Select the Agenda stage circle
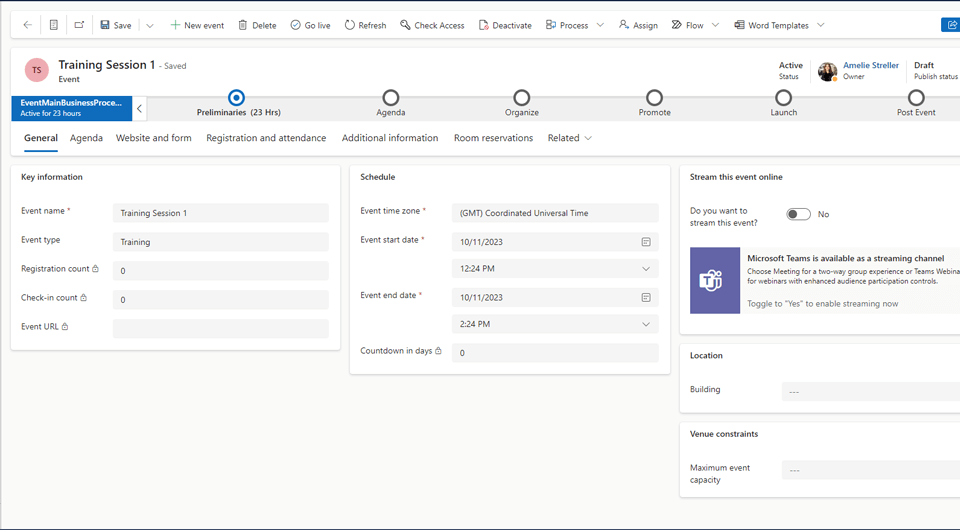Image resolution: width=960 pixels, height=530 pixels. 391,97
